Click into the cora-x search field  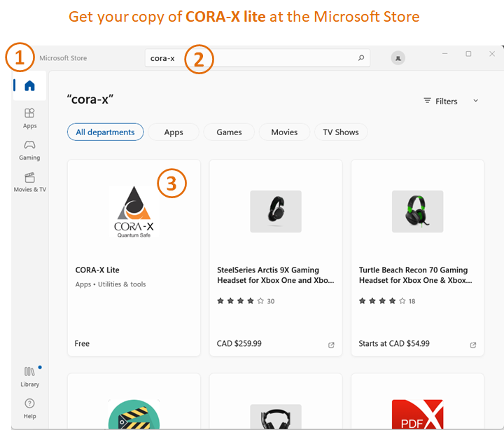pyautogui.click(x=257, y=58)
